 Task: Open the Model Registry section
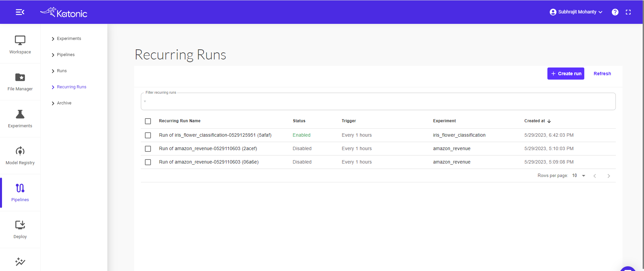20,155
